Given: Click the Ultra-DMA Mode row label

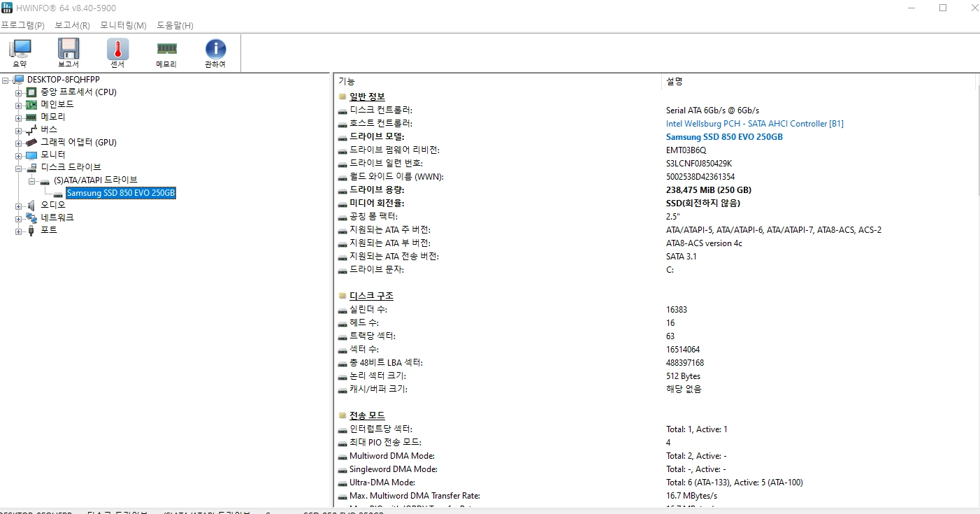Looking at the screenshot, I should 382,483.
